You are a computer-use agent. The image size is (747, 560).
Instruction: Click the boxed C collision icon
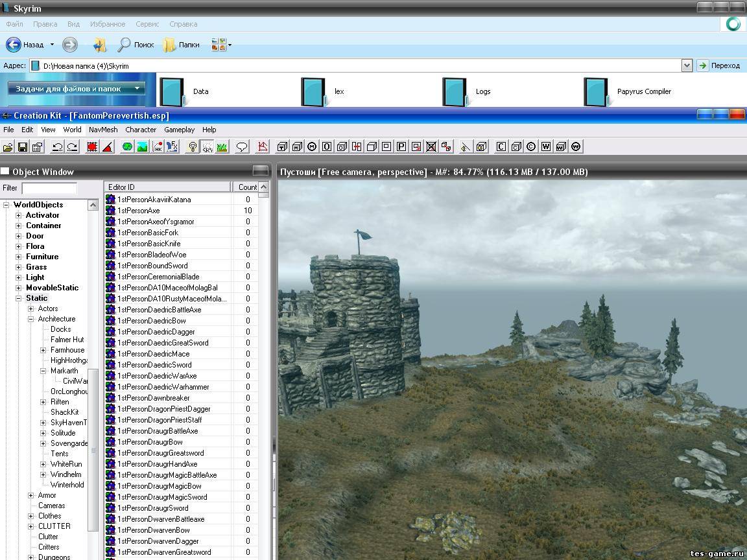click(x=501, y=147)
